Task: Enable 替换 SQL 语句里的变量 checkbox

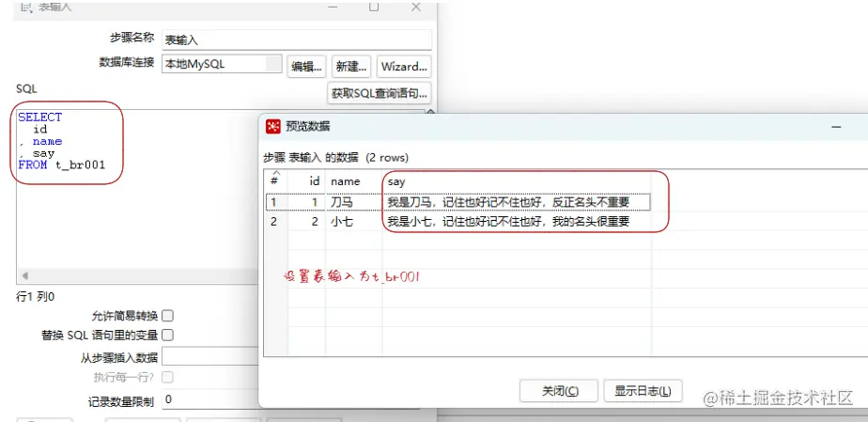Action: point(167,335)
